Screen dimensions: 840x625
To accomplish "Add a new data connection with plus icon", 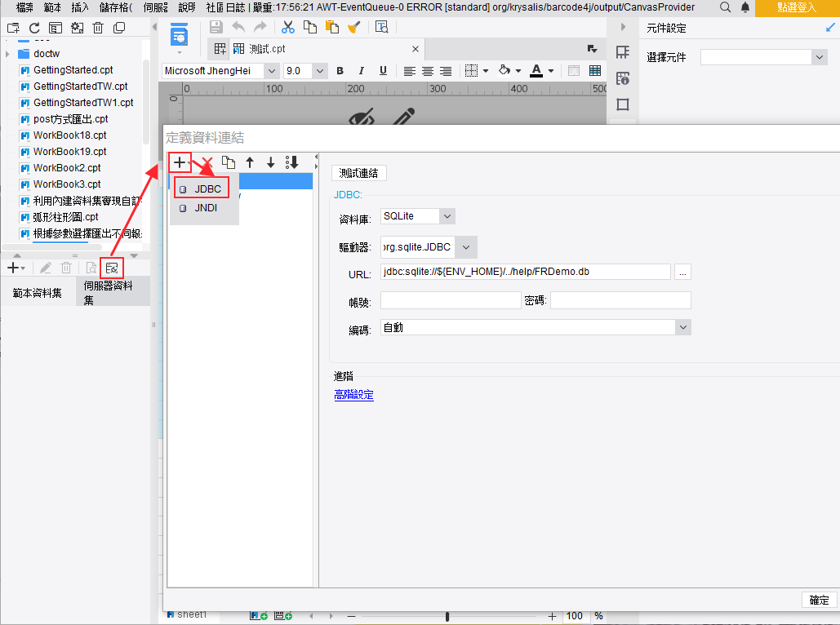I will (x=180, y=162).
